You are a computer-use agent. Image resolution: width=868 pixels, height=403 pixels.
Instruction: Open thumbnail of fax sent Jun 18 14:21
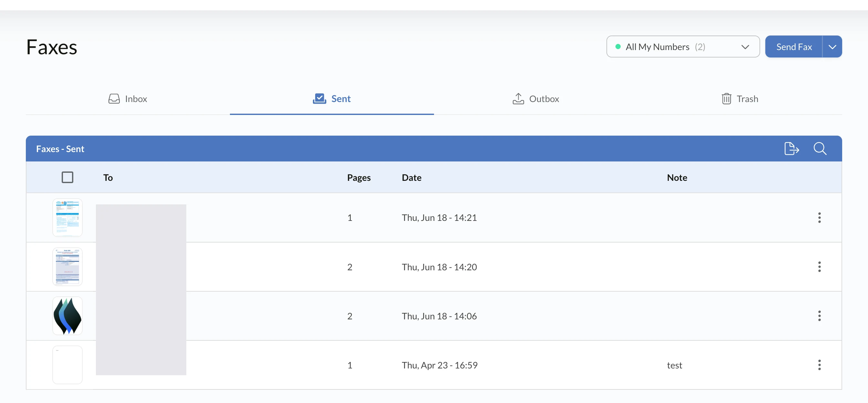(67, 218)
